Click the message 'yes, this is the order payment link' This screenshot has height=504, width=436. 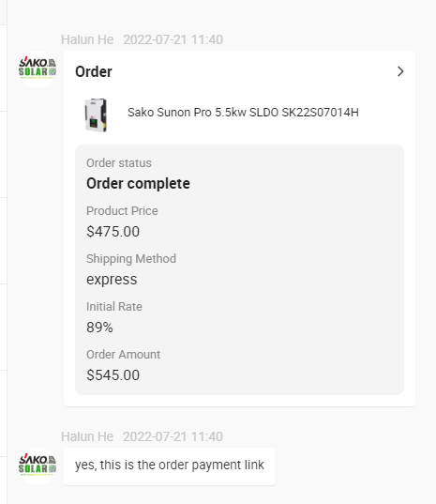pyautogui.click(x=170, y=465)
